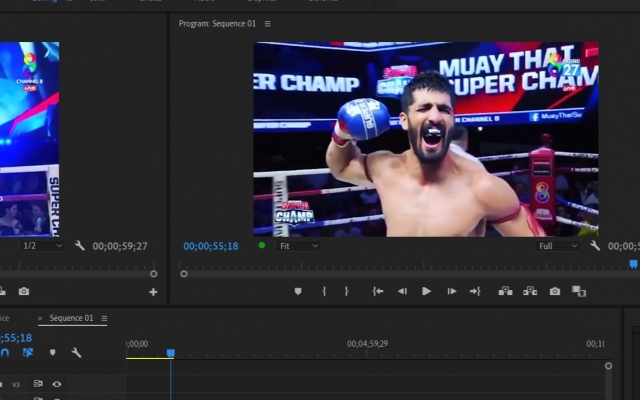Open the Source monitor button editor plus
The image size is (640, 400).
[153, 292]
